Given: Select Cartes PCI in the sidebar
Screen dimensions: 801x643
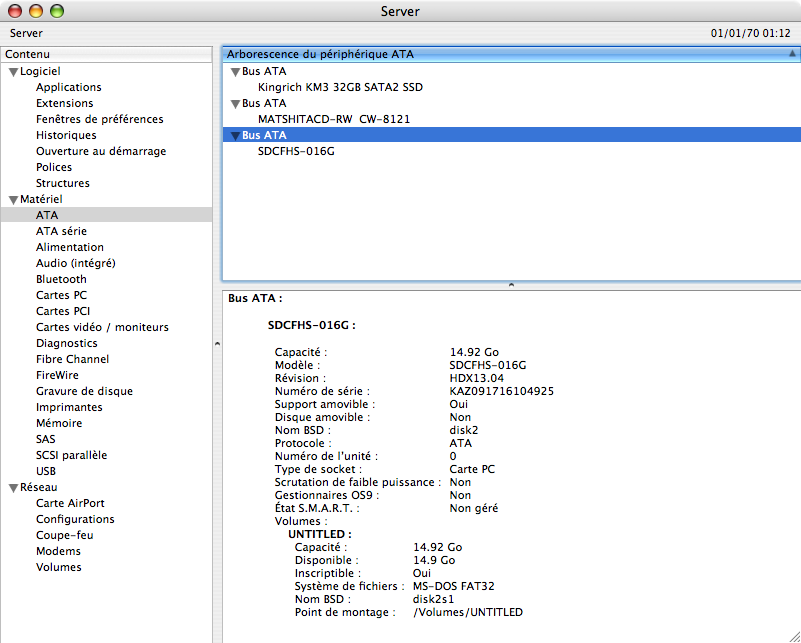Looking at the screenshot, I should click(63, 311).
